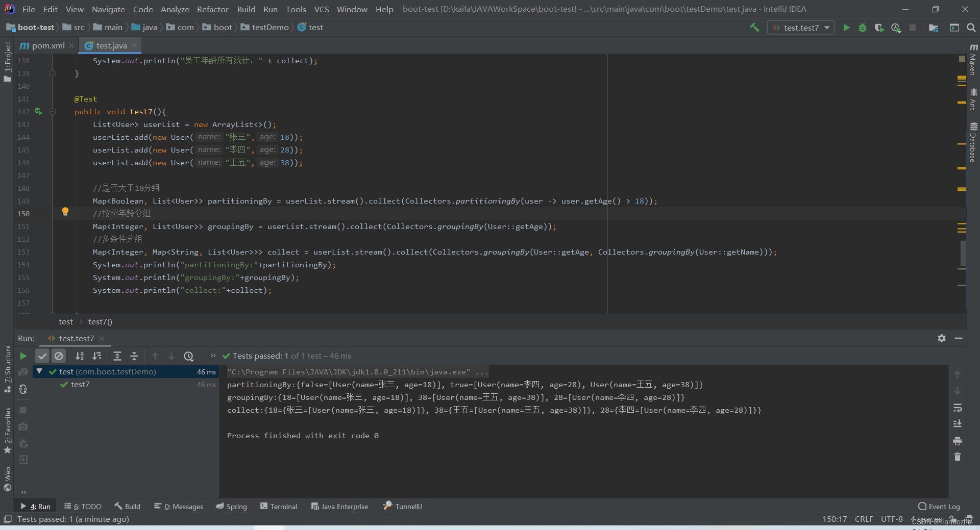The width and height of the screenshot is (980, 530).
Task: Open the 6: TODO tool window
Action: pos(83,507)
